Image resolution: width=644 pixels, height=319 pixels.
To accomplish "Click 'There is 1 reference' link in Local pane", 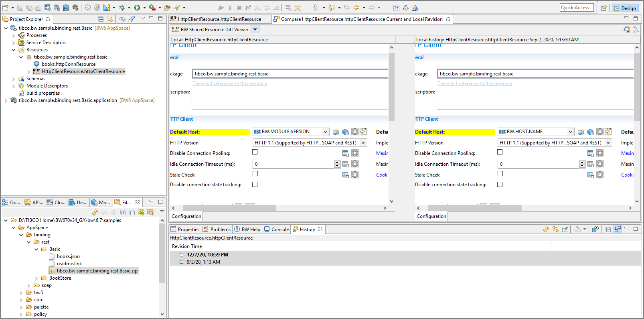I will [x=230, y=83].
